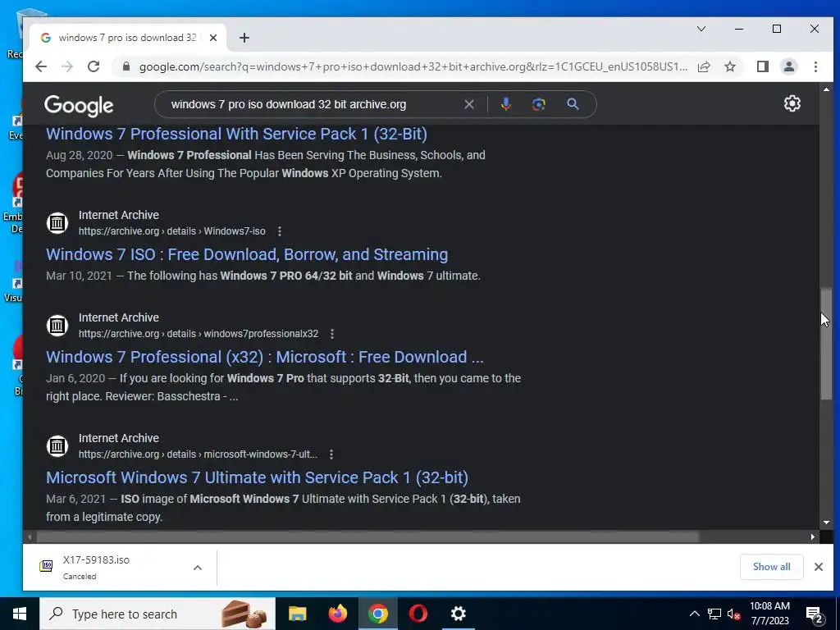Image resolution: width=840 pixels, height=630 pixels.
Task: Expand the tab search chevron
Action: (701, 29)
